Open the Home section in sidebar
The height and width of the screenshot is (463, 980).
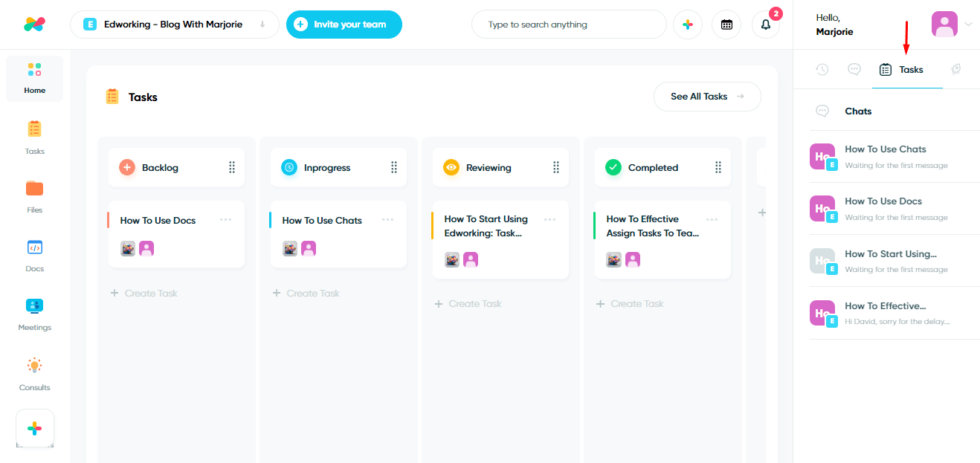(34, 78)
